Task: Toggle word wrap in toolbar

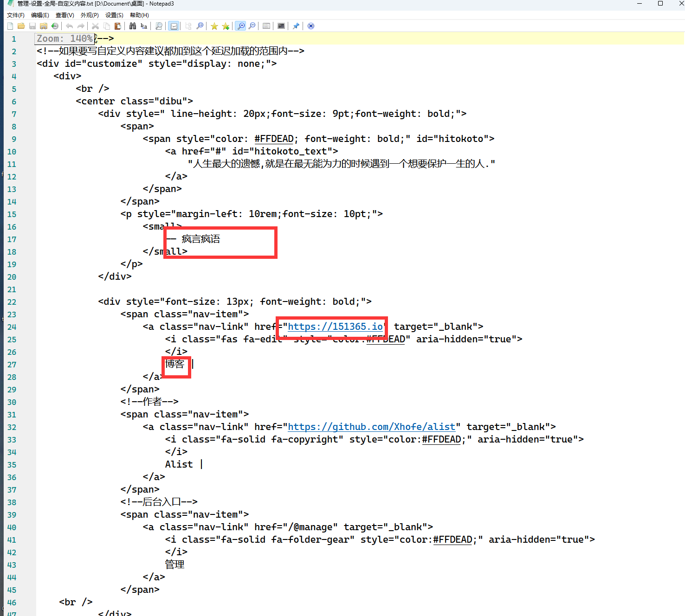Action: [174, 26]
